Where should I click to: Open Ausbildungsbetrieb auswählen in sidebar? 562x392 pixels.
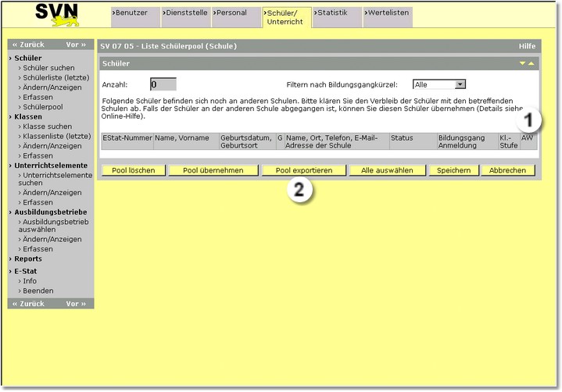coord(53,226)
